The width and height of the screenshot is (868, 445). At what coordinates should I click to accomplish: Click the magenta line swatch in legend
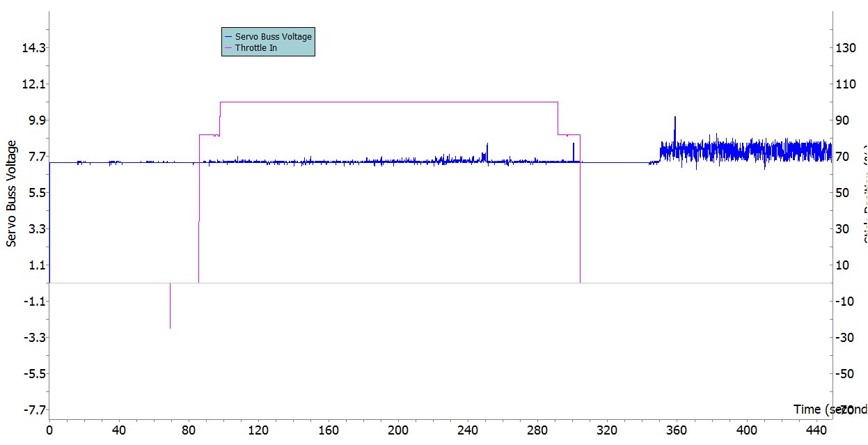(x=228, y=48)
